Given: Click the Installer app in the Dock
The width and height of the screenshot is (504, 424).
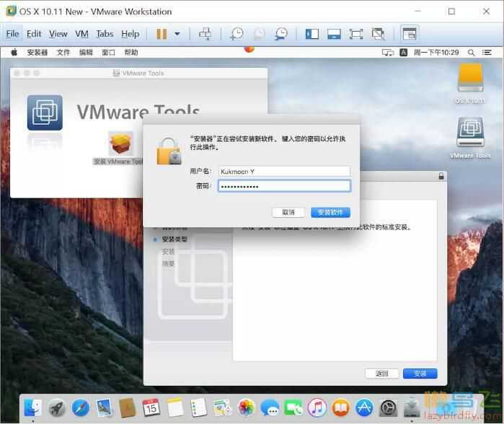Looking at the screenshot, I should tap(412, 408).
